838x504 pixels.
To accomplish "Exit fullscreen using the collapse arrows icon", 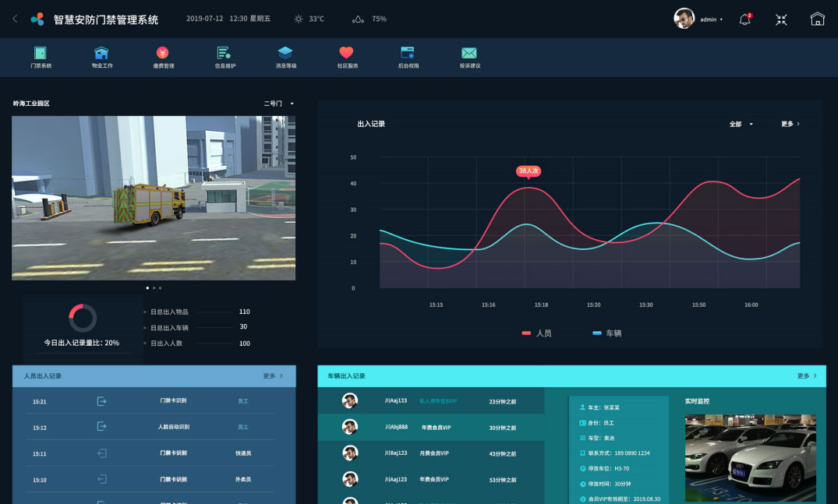I will click(x=781, y=19).
